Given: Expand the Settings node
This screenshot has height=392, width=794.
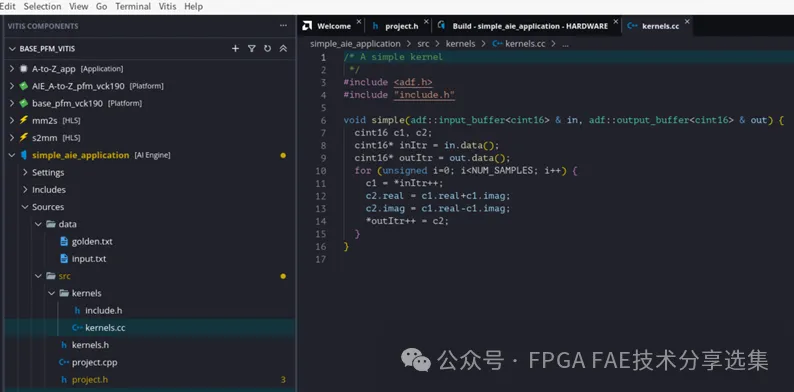Looking at the screenshot, I should tap(25, 173).
